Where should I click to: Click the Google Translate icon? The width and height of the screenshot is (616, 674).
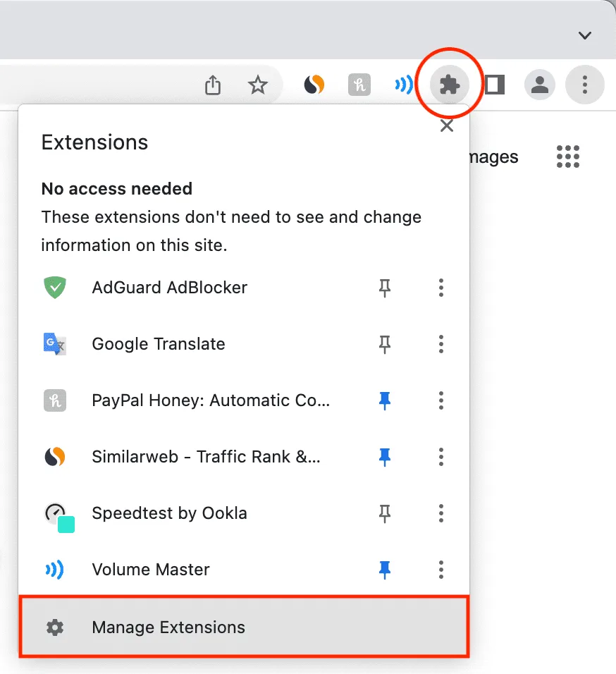tap(54, 344)
